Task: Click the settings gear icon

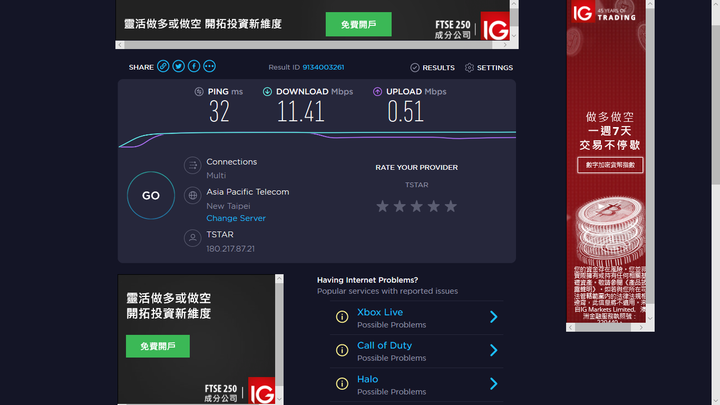Action: pos(469,68)
